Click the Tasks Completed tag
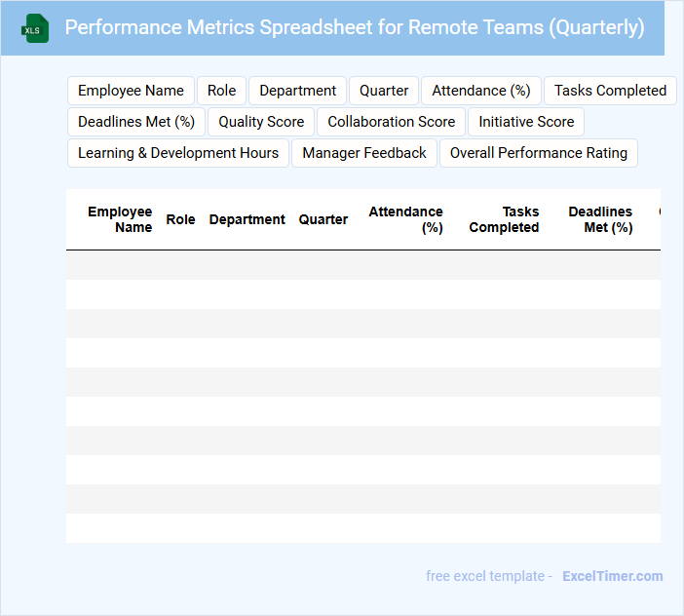The width and height of the screenshot is (684, 616). click(610, 91)
